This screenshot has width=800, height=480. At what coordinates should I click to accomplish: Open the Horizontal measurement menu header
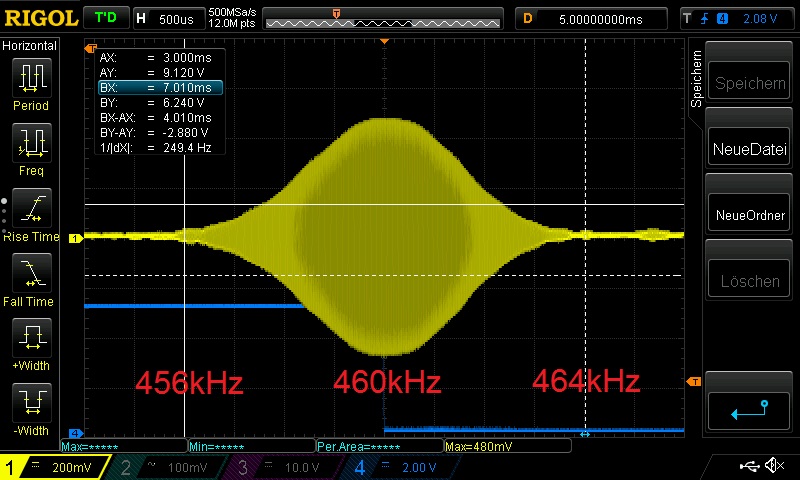click(x=30, y=46)
